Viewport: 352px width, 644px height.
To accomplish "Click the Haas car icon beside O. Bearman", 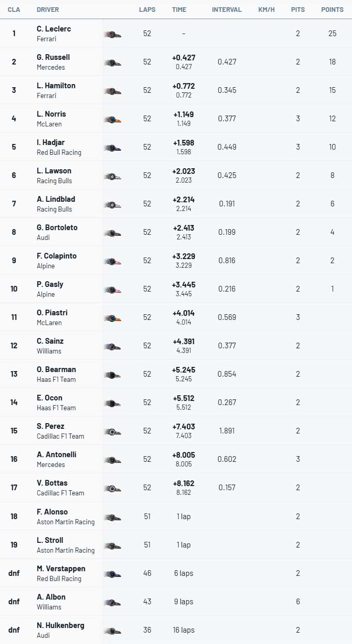I will coord(113,375).
